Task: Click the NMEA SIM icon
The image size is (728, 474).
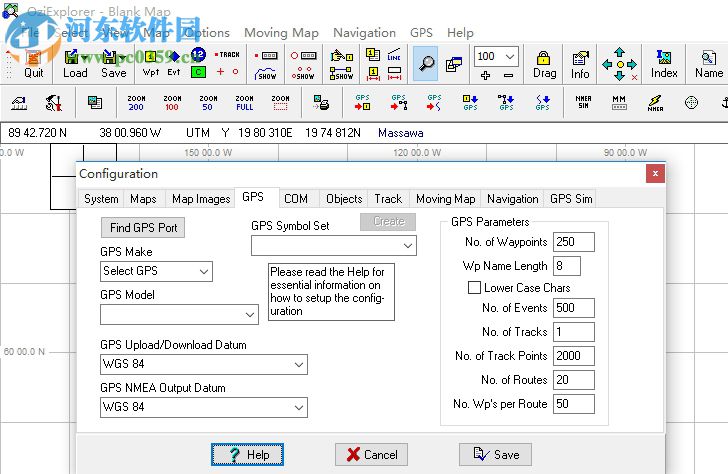Action: [583, 103]
